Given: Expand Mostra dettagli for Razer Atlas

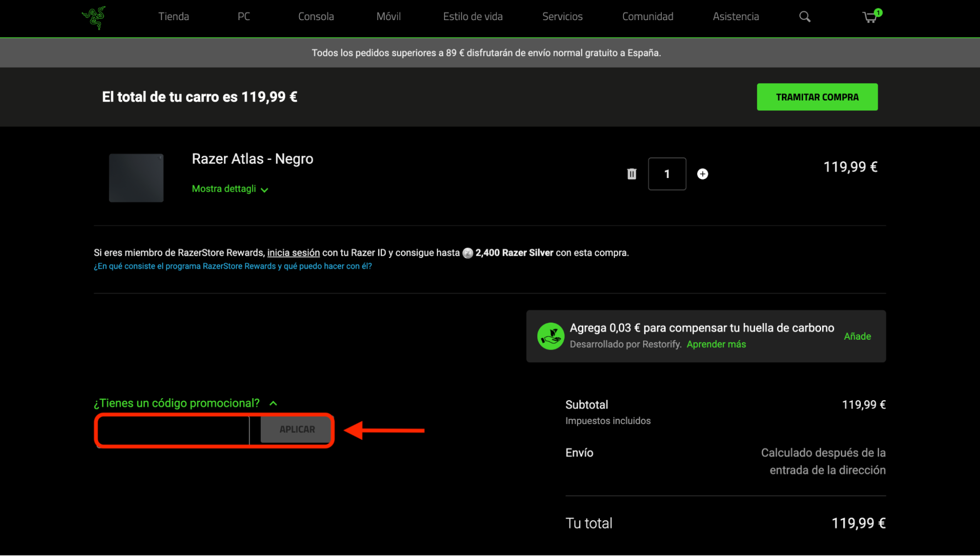Looking at the screenshot, I should (230, 189).
